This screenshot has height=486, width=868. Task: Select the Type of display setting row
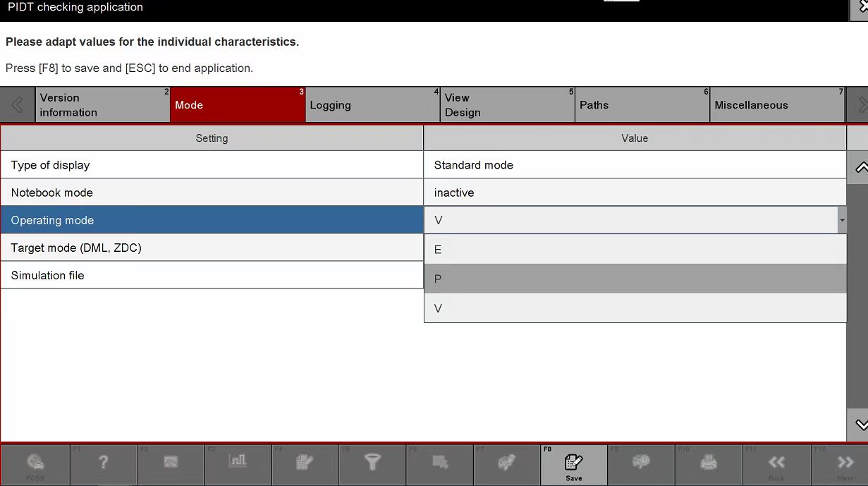(x=212, y=165)
